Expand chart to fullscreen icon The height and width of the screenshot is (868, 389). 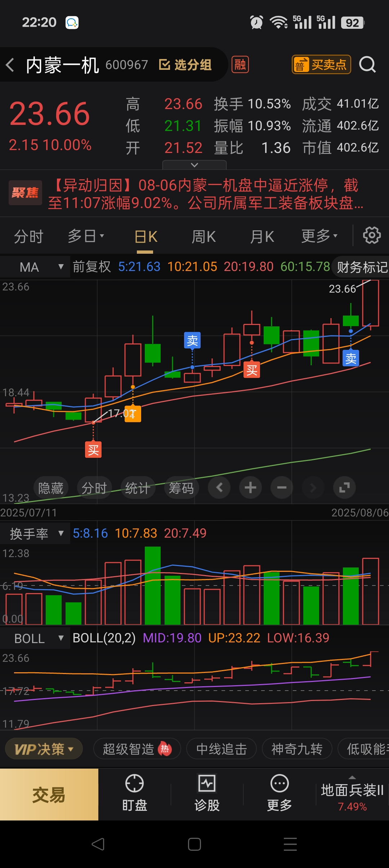tap(344, 488)
